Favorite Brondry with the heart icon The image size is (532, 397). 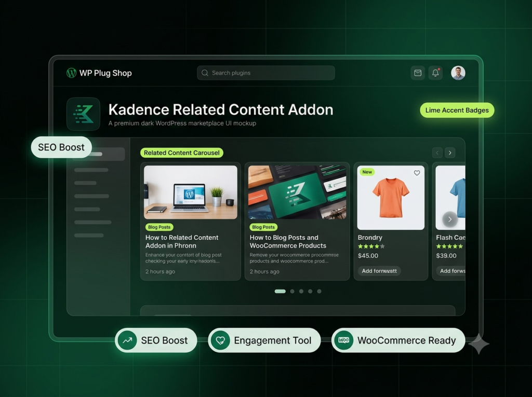(417, 173)
